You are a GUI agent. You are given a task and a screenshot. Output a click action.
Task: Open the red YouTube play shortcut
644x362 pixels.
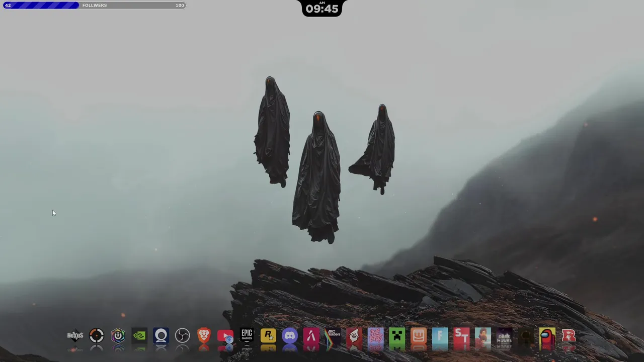click(x=225, y=335)
